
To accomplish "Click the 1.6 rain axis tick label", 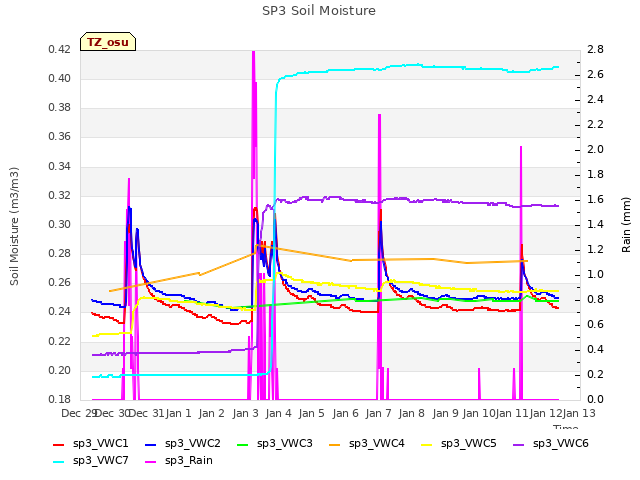I will coord(595,199).
